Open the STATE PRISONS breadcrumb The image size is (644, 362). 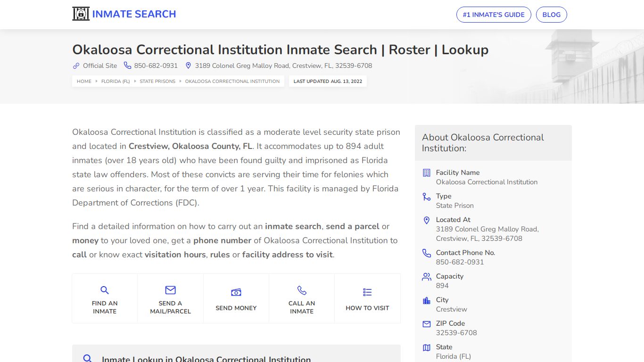point(157,81)
